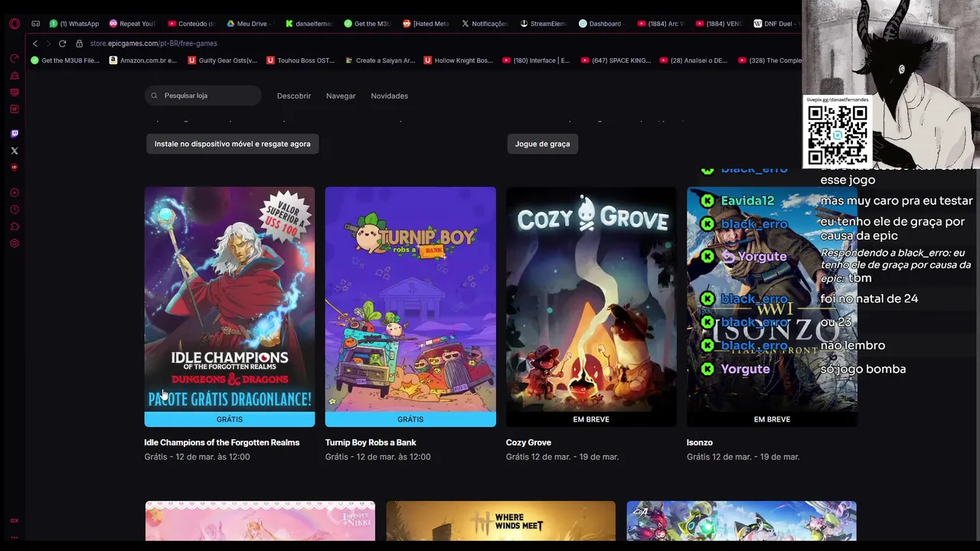The height and width of the screenshot is (551, 980).
Task: Open (28) Analisei o DE bookmark
Action: [694, 60]
